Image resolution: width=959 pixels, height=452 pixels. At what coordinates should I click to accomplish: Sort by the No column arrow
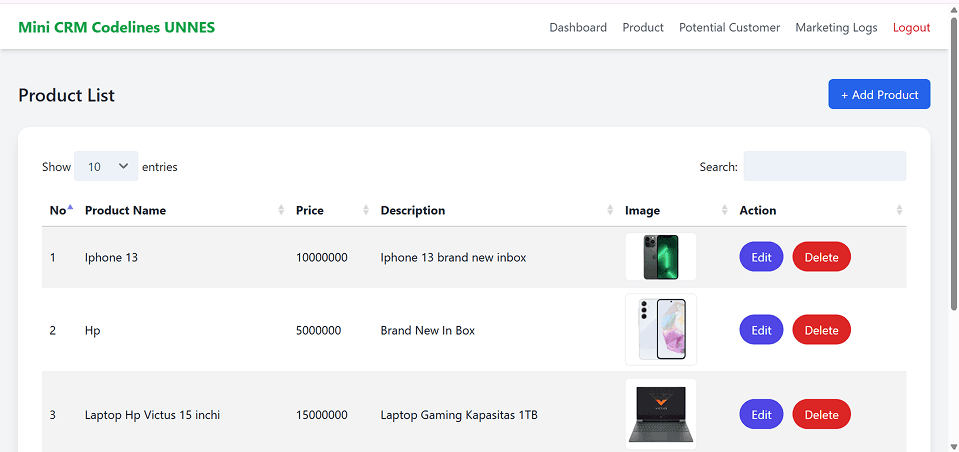(x=70, y=208)
